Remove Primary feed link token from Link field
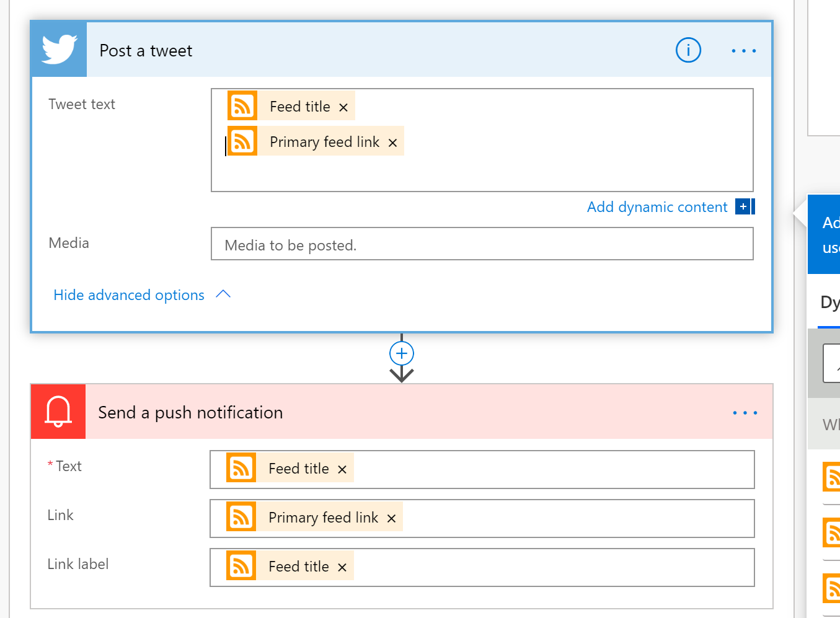The height and width of the screenshot is (618, 840). [391, 518]
